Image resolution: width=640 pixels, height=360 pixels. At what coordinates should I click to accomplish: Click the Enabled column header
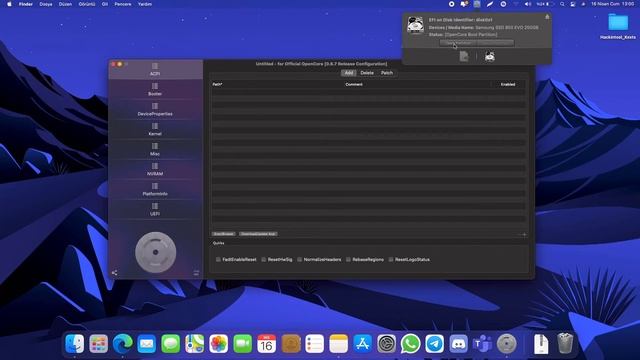tap(508, 84)
